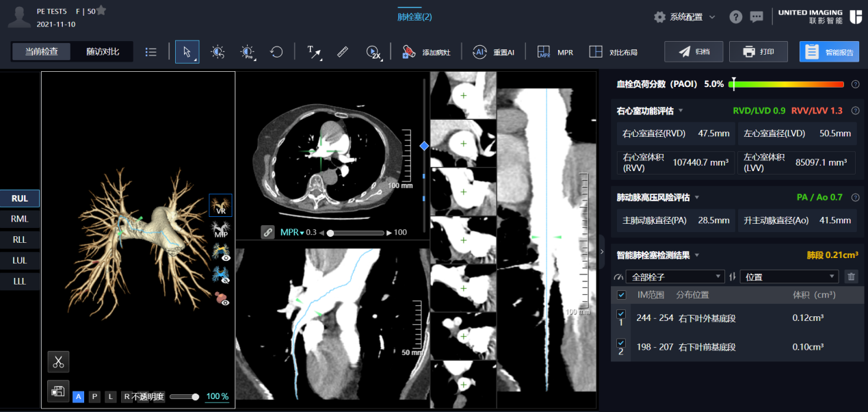Click the rotate reset icon
The width and height of the screenshot is (868, 412).
click(x=276, y=52)
